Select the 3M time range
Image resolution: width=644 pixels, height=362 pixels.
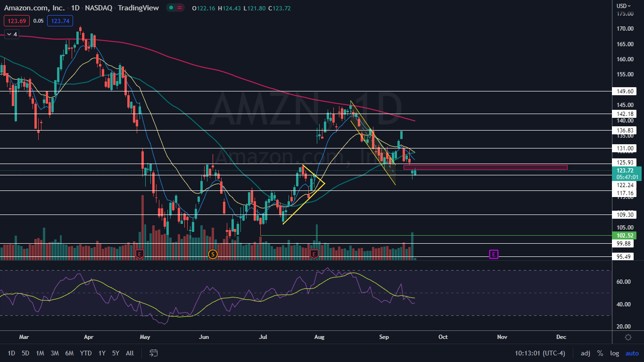click(x=55, y=353)
